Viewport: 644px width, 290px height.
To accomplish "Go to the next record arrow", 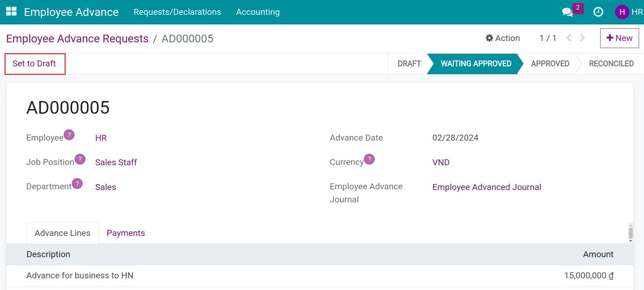I will click(x=582, y=38).
